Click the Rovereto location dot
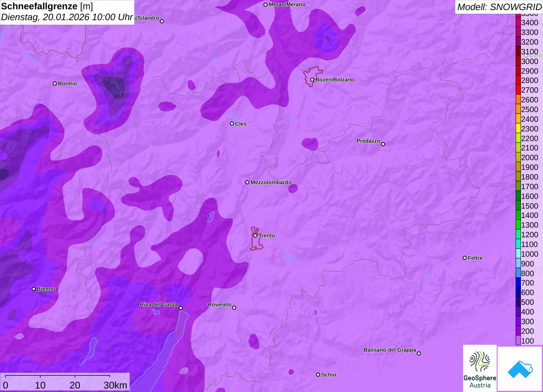 234,308
